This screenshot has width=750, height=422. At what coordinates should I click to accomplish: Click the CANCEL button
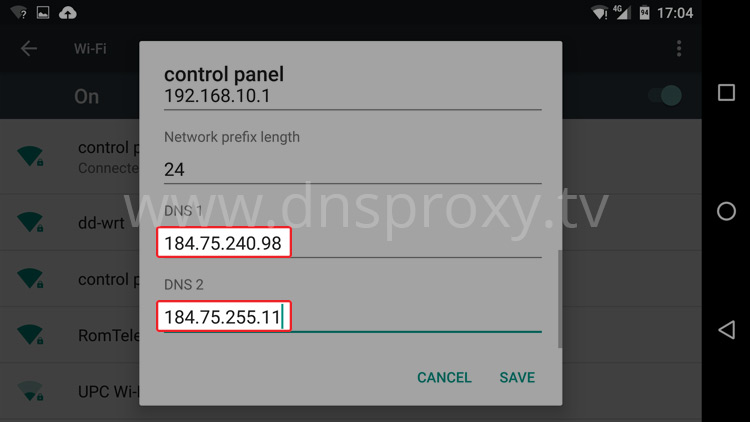444,378
